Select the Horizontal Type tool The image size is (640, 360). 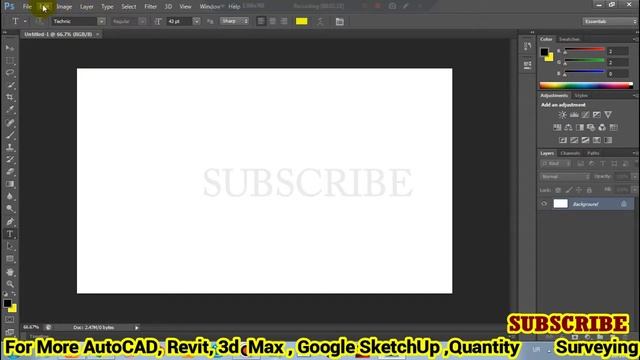tap(10, 234)
